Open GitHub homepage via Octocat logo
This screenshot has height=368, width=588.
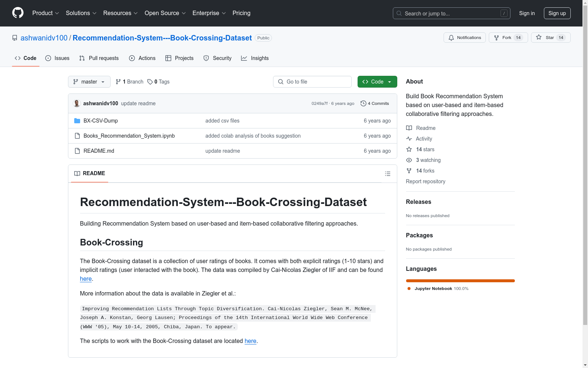[18, 13]
